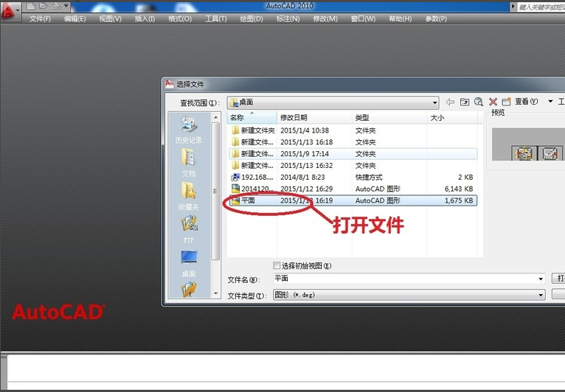Click the 快捷方式 type cell

click(369, 177)
